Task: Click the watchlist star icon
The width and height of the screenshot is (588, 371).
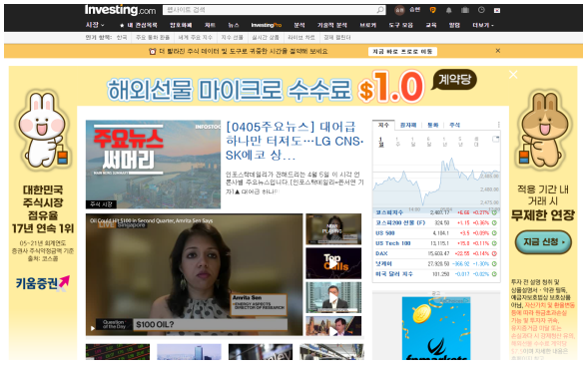Action: (122, 26)
